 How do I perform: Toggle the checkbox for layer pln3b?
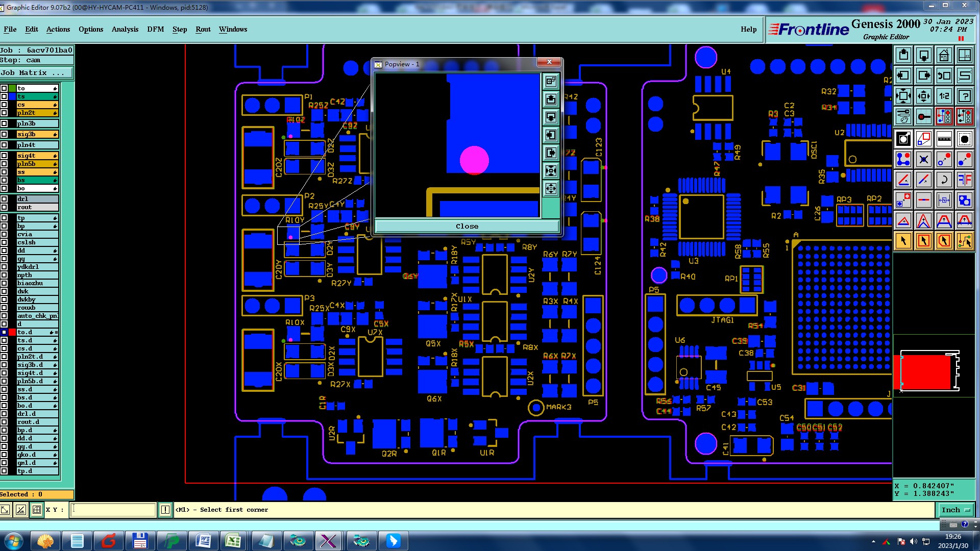click(4, 123)
